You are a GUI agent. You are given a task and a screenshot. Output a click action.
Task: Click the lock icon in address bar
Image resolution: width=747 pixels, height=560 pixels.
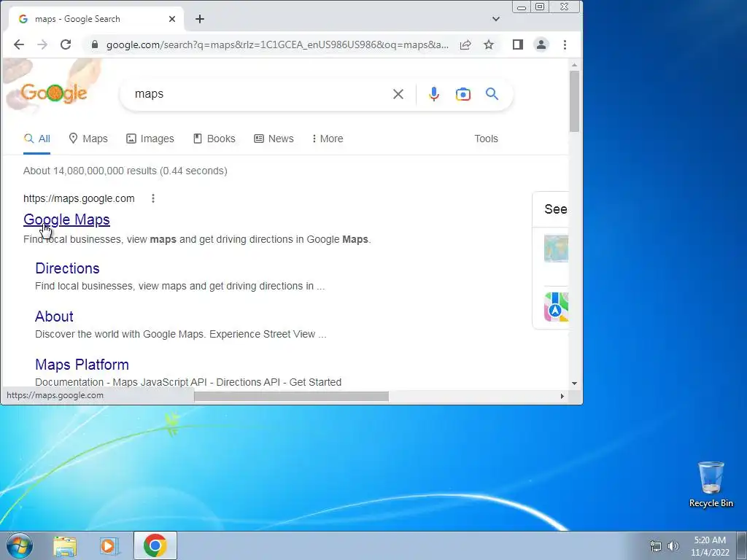(95, 44)
